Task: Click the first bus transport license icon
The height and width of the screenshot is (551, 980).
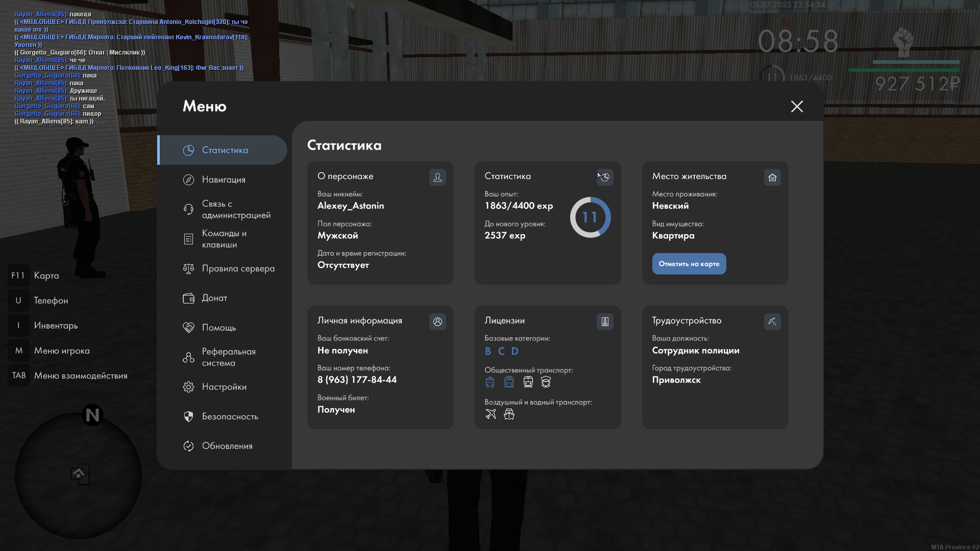Action: (x=490, y=382)
